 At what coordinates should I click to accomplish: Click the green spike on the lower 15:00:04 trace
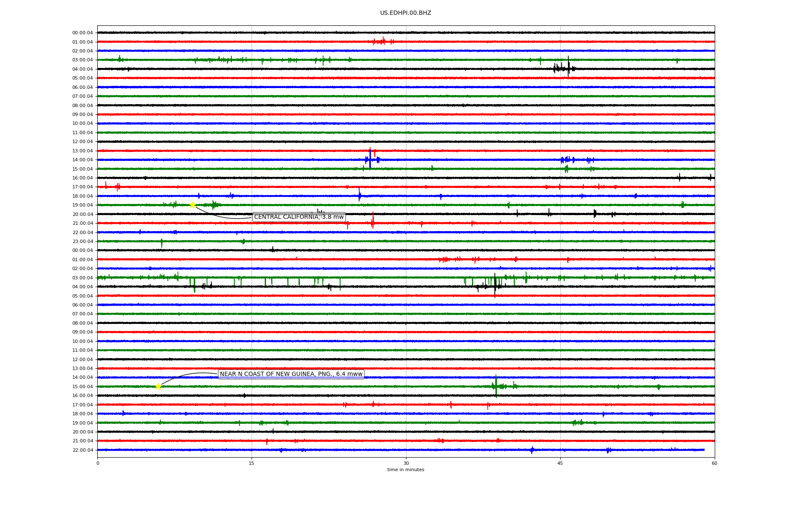[496, 386]
